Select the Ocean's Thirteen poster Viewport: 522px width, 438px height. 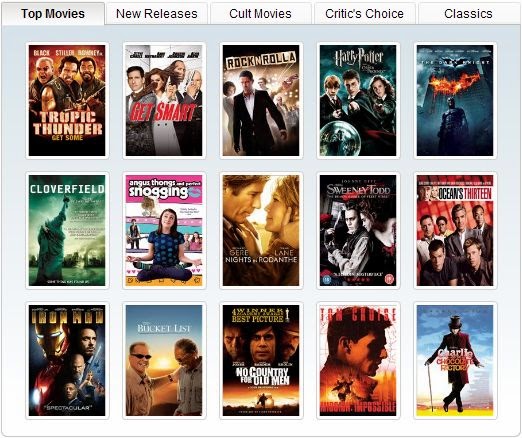455,230
